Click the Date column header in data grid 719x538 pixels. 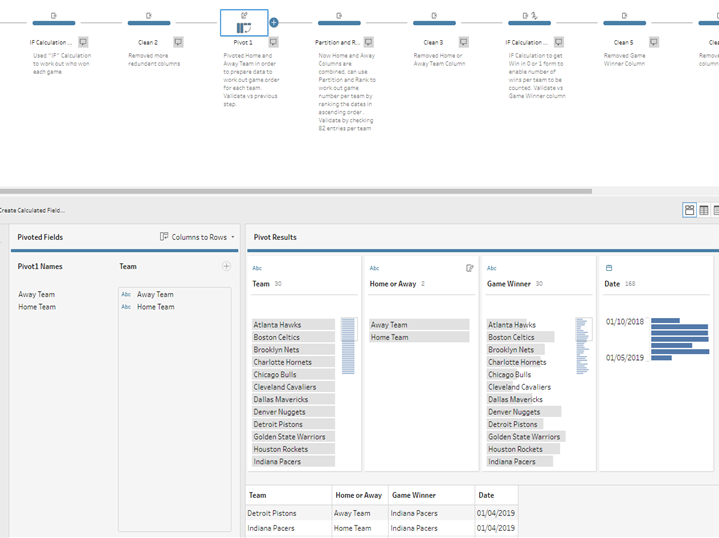pos(497,495)
